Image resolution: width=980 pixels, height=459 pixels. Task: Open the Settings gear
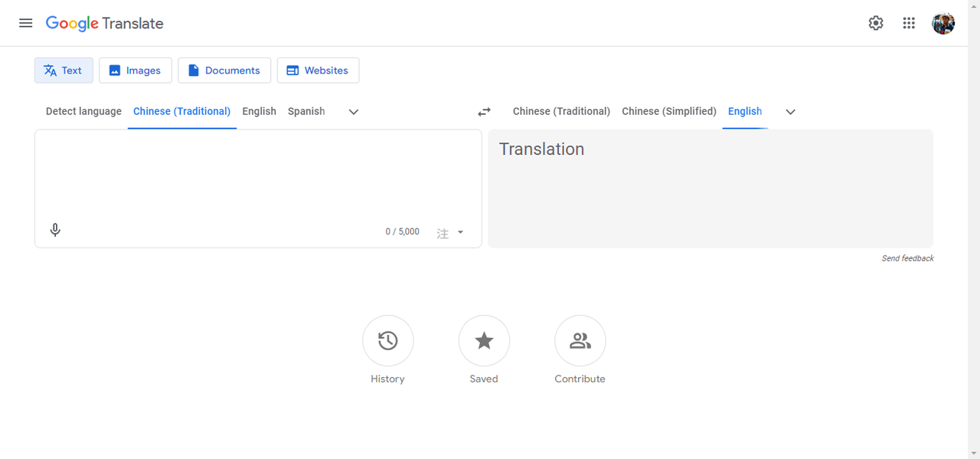tap(876, 23)
